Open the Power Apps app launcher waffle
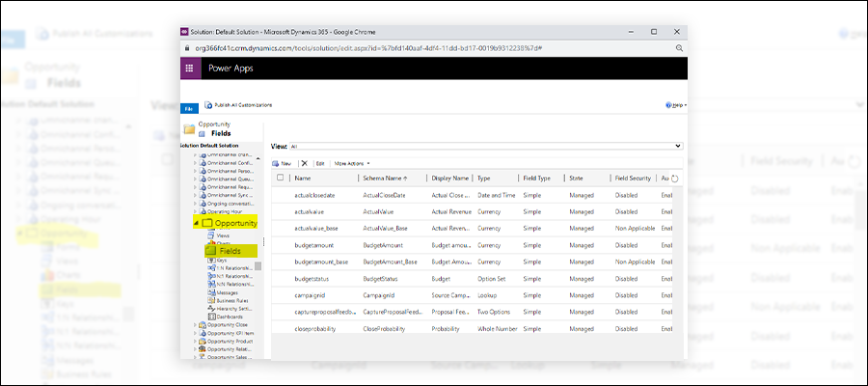The height and width of the screenshot is (386, 868). (x=190, y=69)
